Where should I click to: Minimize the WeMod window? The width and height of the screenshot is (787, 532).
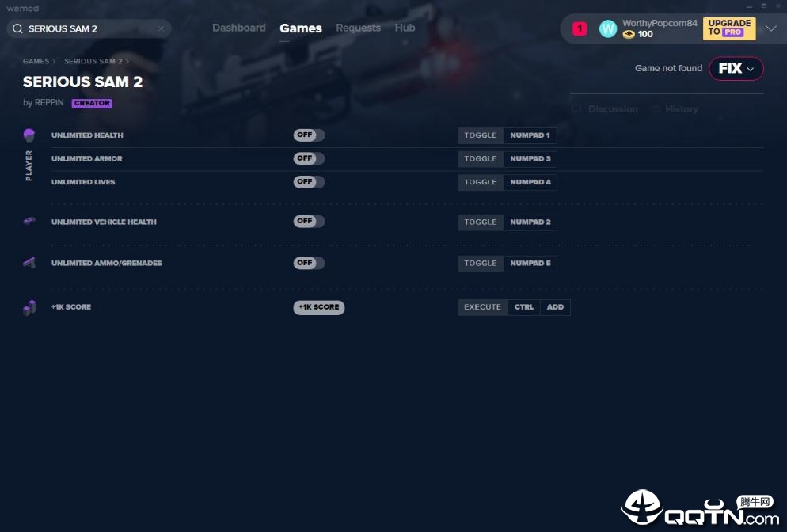(749, 6)
